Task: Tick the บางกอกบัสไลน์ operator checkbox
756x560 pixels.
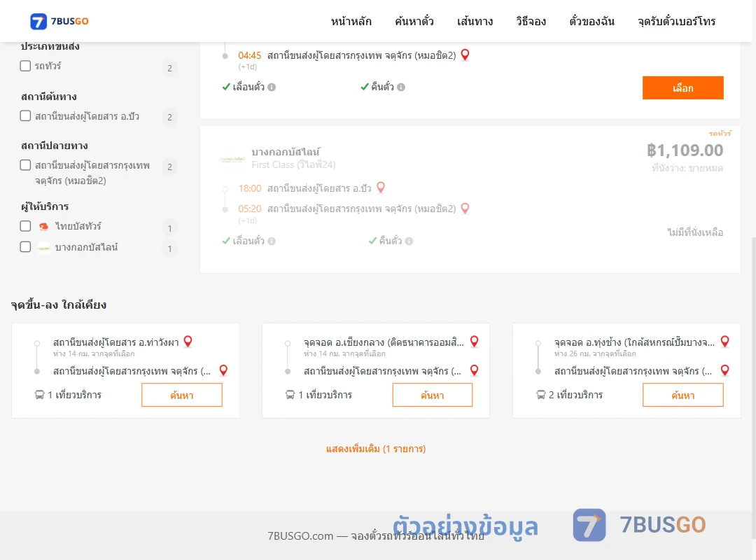Action: [x=26, y=247]
